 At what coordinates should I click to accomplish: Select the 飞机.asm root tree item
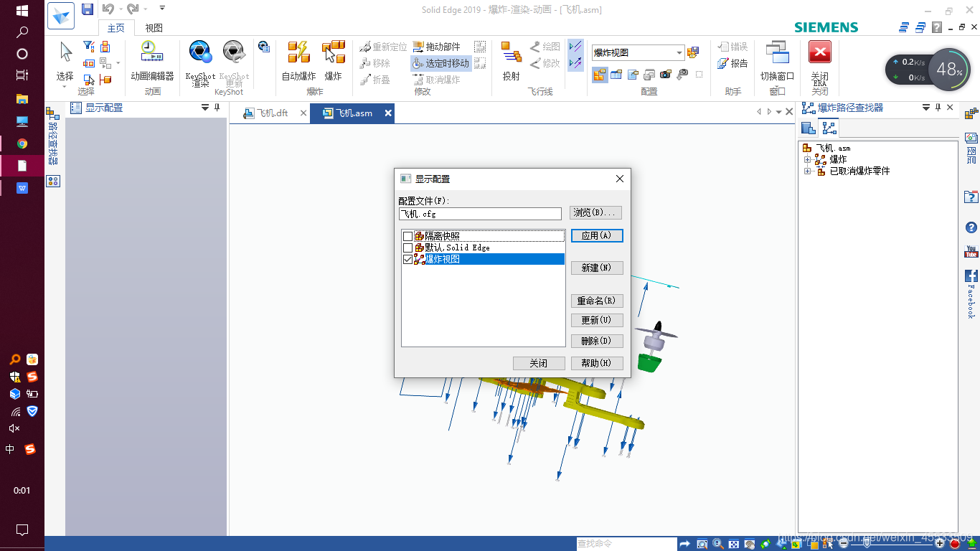pos(826,148)
